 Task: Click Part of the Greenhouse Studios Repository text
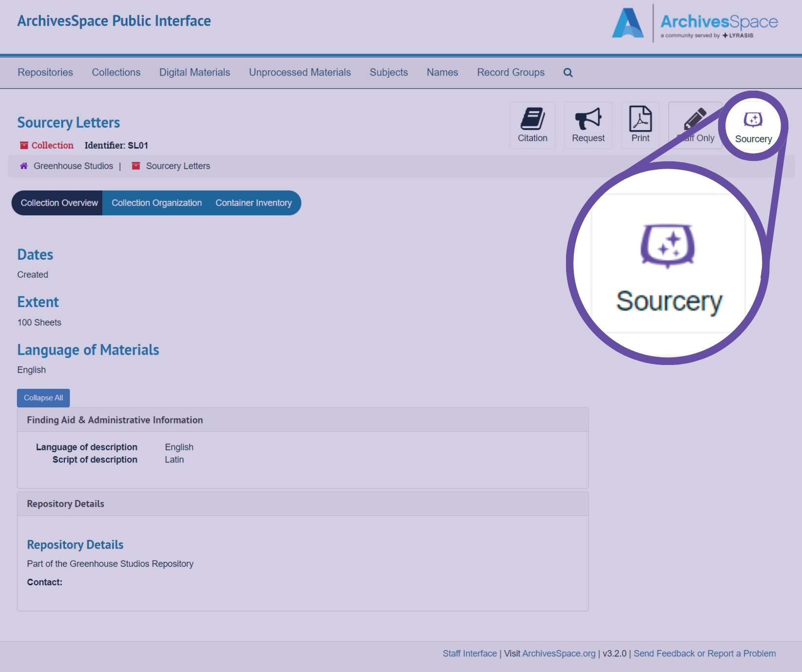[110, 564]
